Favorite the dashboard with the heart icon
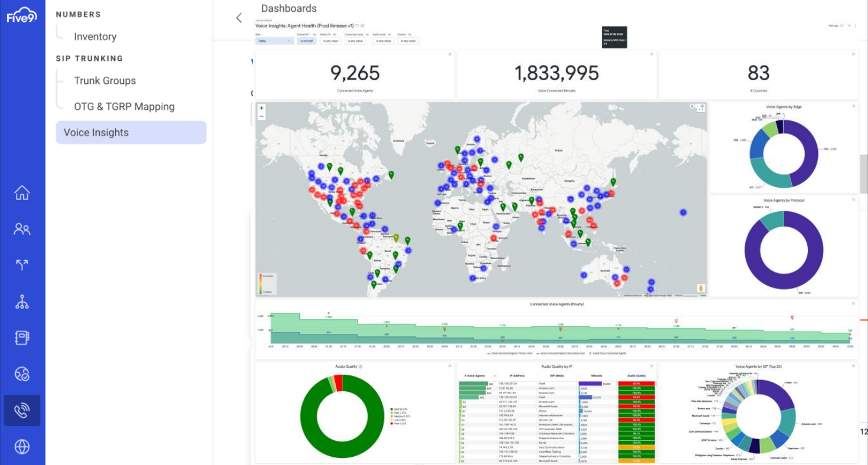This screenshot has width=868, height=465. (357, 25)
